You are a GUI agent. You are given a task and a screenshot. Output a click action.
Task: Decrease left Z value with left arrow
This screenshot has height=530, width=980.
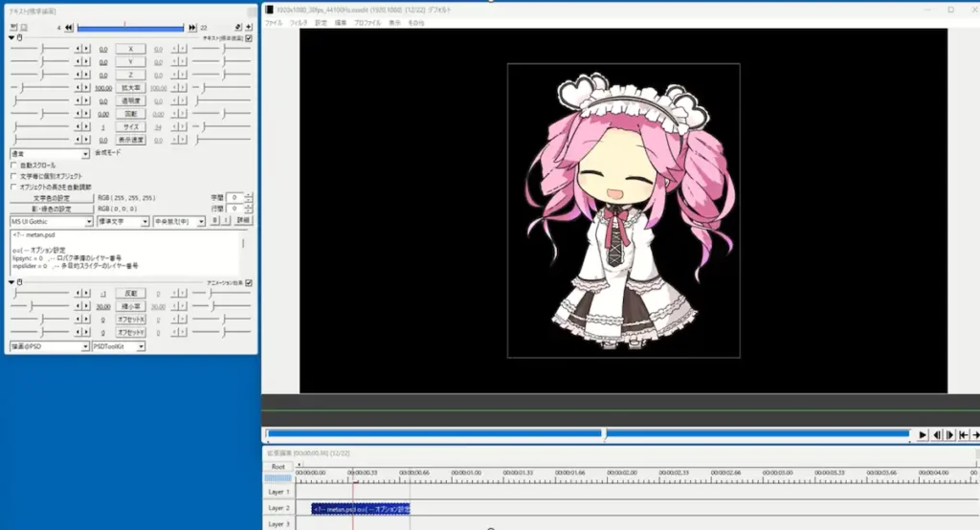click(78, 75)
